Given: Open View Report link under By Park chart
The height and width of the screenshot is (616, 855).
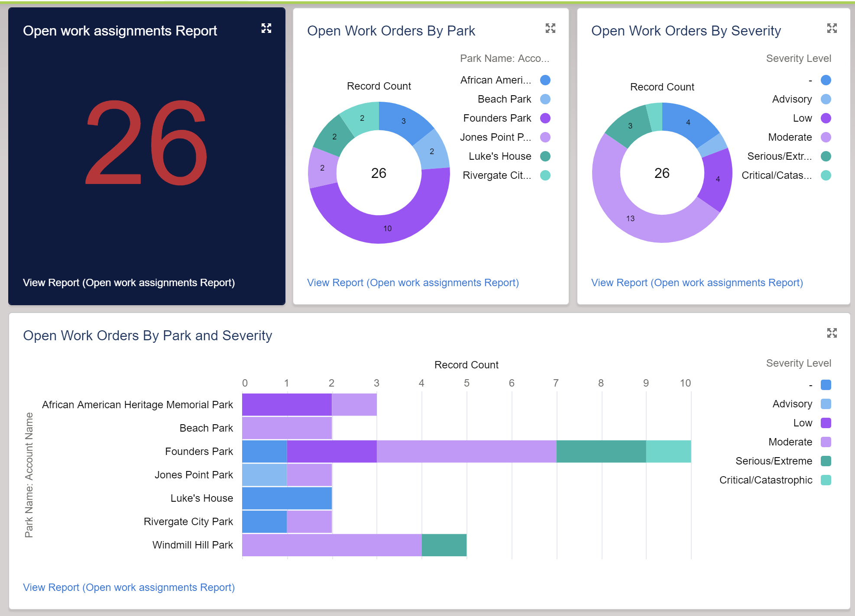Looking at the screenshot, I should [x=413, y=283].
